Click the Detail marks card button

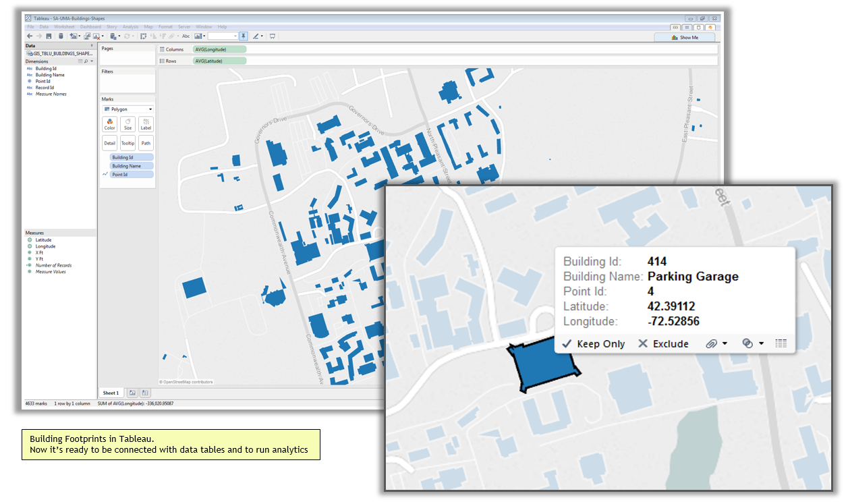110,142
